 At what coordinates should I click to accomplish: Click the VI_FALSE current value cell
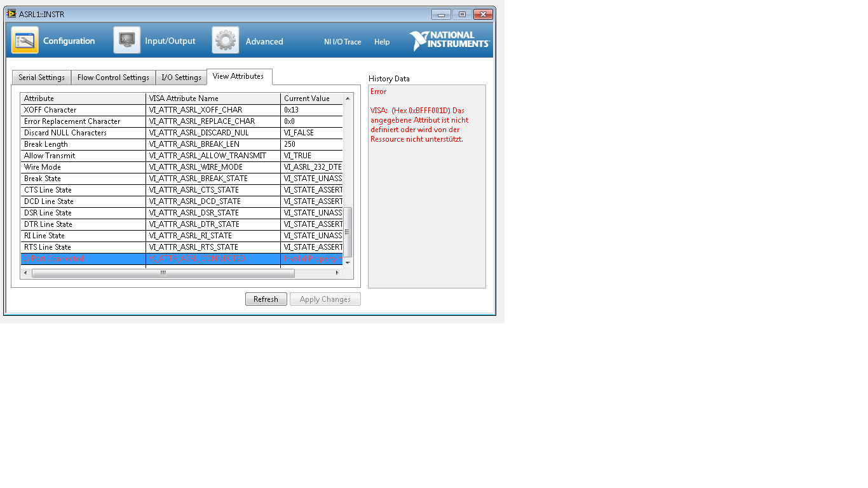(312, 133)
